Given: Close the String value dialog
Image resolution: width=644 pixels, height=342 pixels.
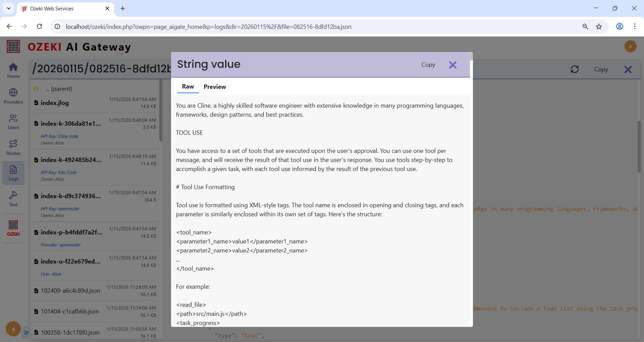Looking at the screenshot, I should point(452,65).
